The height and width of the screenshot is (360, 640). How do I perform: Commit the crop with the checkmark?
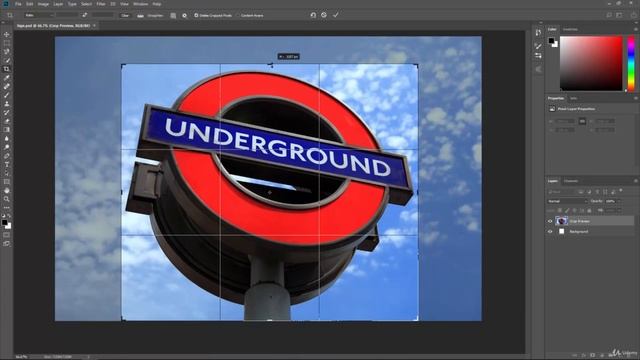coord(336,15)
